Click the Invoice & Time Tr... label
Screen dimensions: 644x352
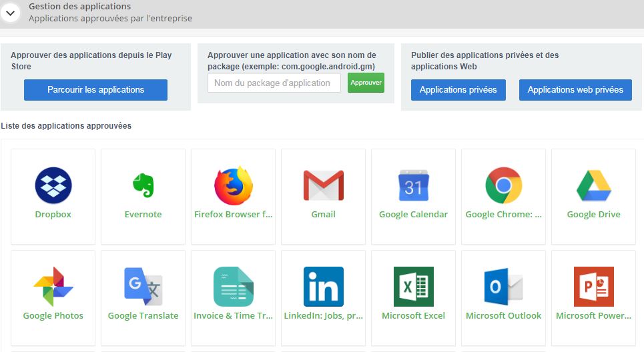click(x=234, y=316)
